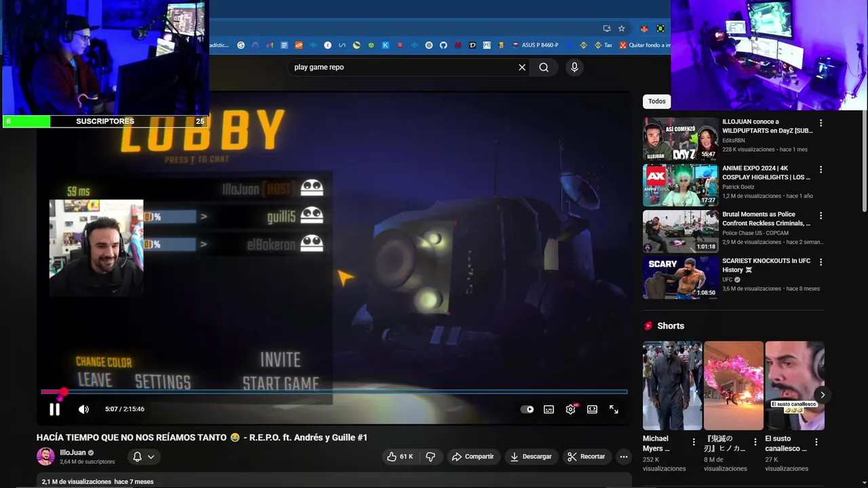Click the SUSCRIPTORES overlay counter
Screen dimensions: 868x488
tap(105, 121)
